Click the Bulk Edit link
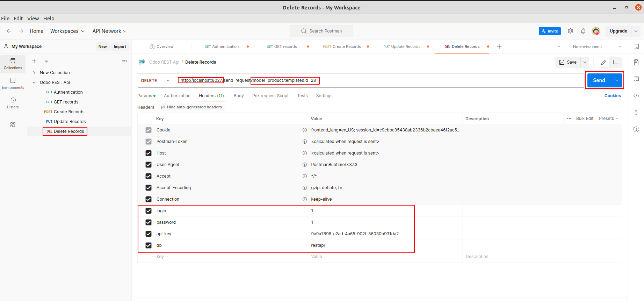 tap(585, 119)
